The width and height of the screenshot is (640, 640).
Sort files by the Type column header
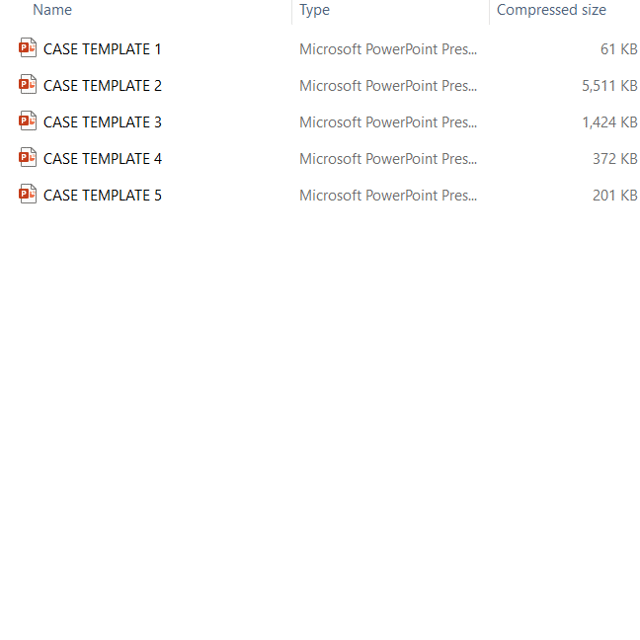click(x=314, y=10)
